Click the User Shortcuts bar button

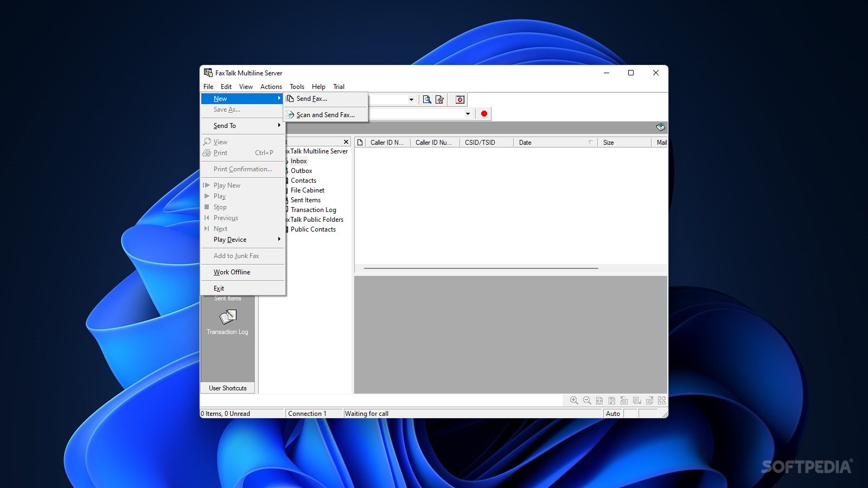(x=228, y=388)
